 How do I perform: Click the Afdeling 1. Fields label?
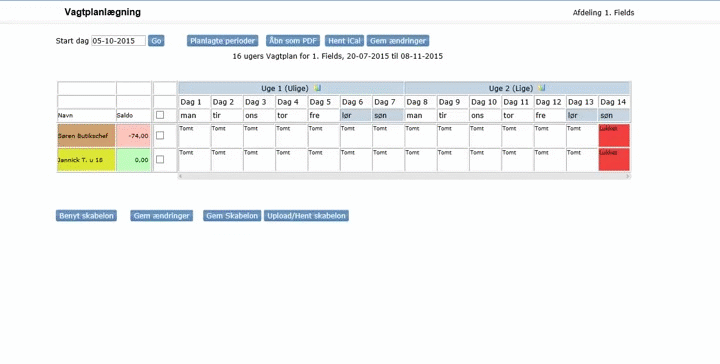(x=603, y=13)
